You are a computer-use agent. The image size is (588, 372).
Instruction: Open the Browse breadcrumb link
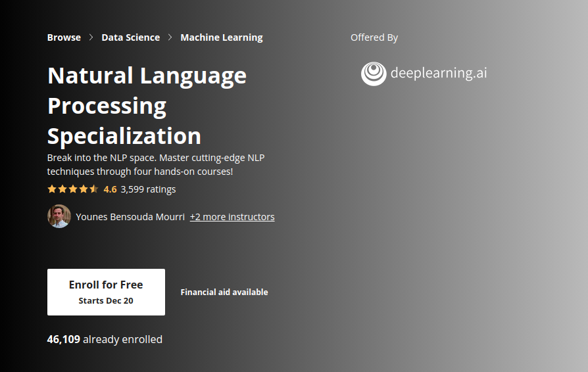coord(64,37)
